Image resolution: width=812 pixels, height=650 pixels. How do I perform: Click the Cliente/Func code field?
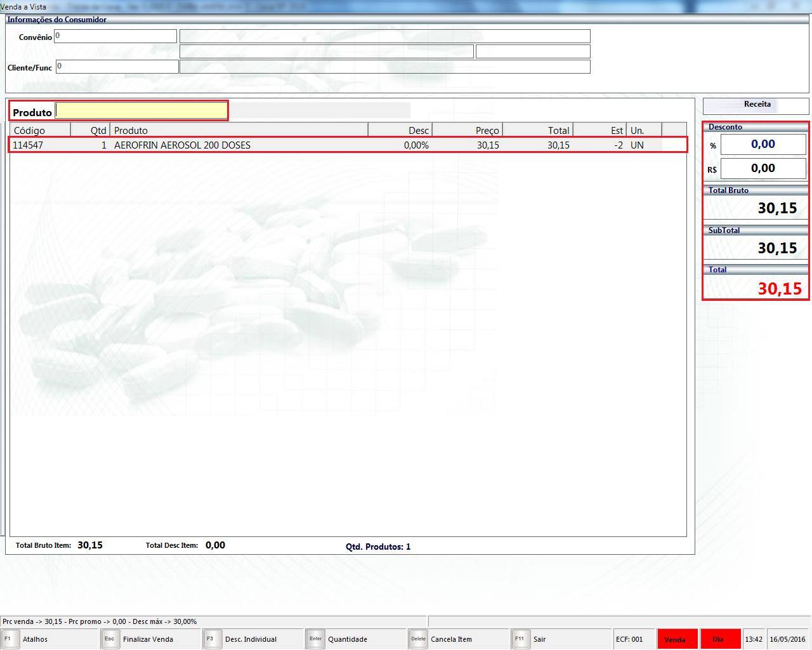pyautogui.click(x=117, y=67)
